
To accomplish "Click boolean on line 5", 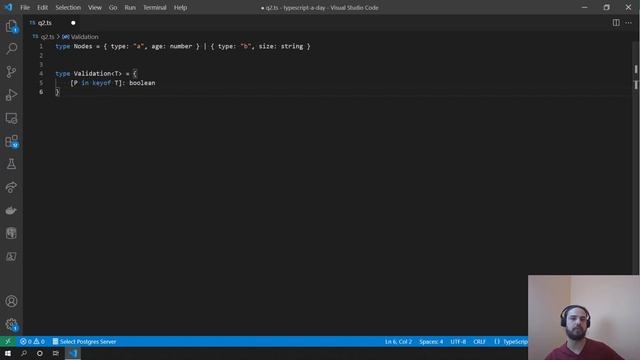I will coord(142,83).
